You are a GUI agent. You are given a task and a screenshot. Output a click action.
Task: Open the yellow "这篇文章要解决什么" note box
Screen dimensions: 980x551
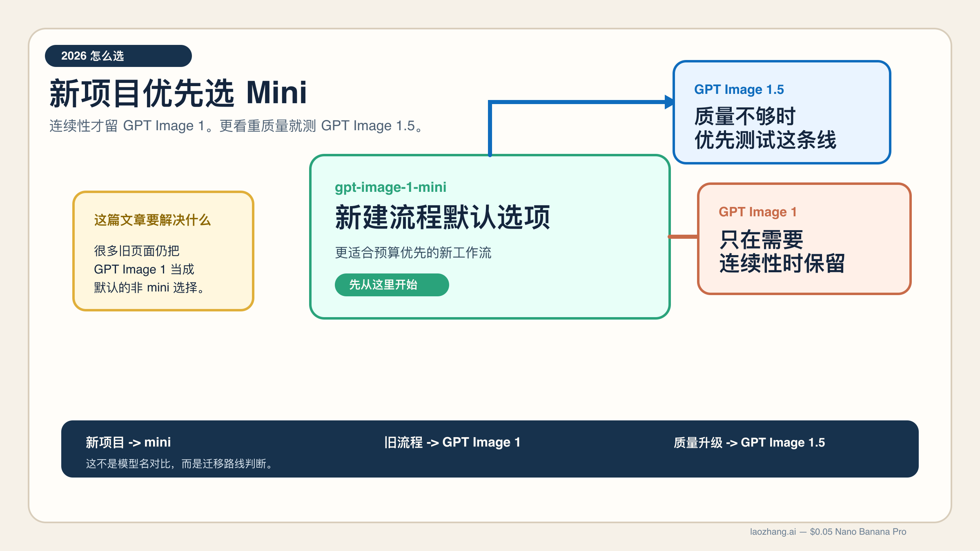click(163, 251)
